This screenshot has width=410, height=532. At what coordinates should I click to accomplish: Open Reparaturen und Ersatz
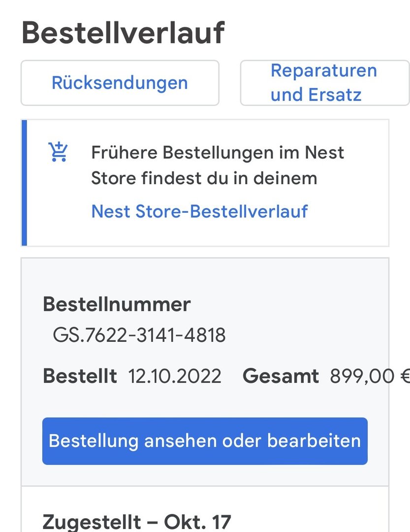[324, 83]
